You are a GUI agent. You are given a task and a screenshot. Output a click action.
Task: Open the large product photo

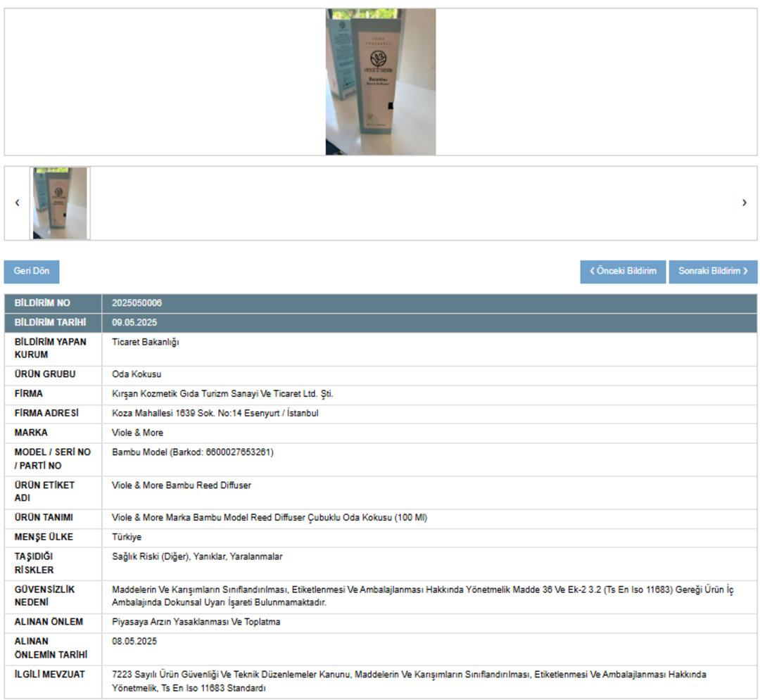point(381,82)
